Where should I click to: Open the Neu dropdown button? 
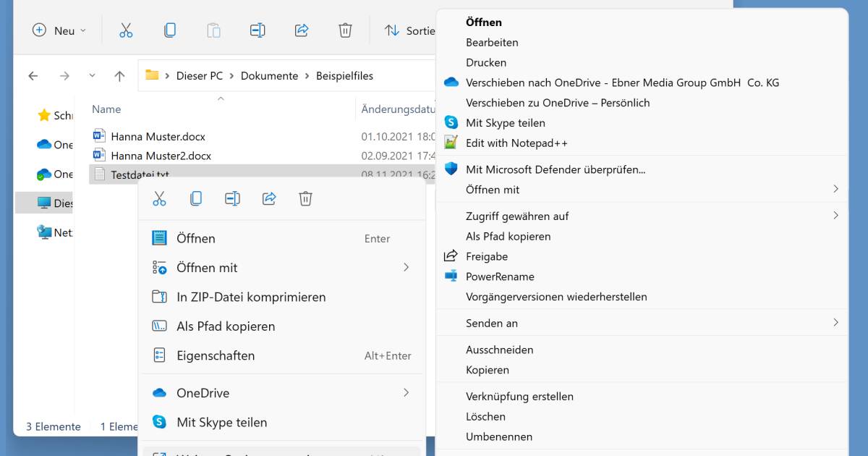click(x=59, y=30)
